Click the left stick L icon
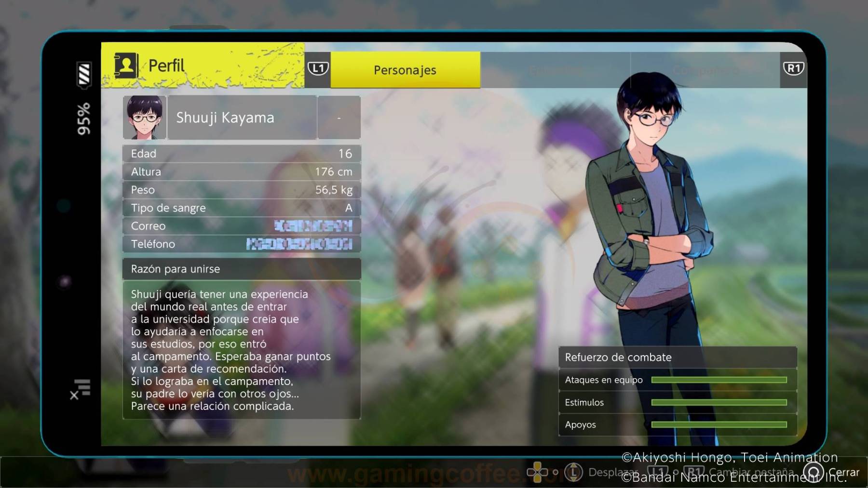The width and height of the screenshot is (868, 488). click(573, 472)
